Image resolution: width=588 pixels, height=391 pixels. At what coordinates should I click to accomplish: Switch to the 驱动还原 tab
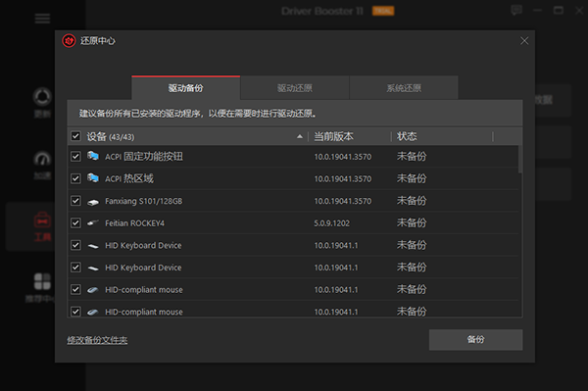295,88
